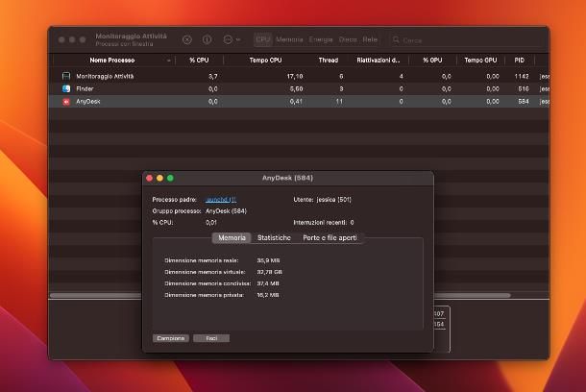This screenshot has height=392, width=586.
Task: Click the Tempo CPU value 17,10
Action: tap(295, 76)
